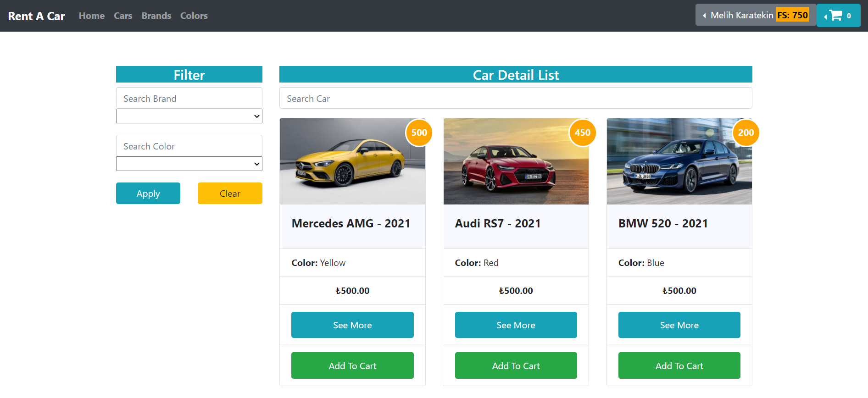The image size is (868, 398).
Task: Open the color select dropdown
Action: (x=189, y=164)
